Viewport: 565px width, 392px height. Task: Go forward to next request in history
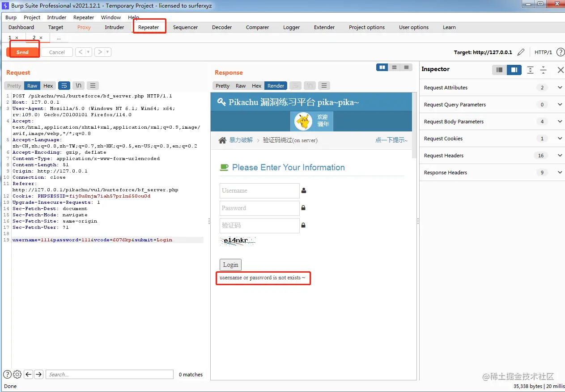click(x=100, y=52)
